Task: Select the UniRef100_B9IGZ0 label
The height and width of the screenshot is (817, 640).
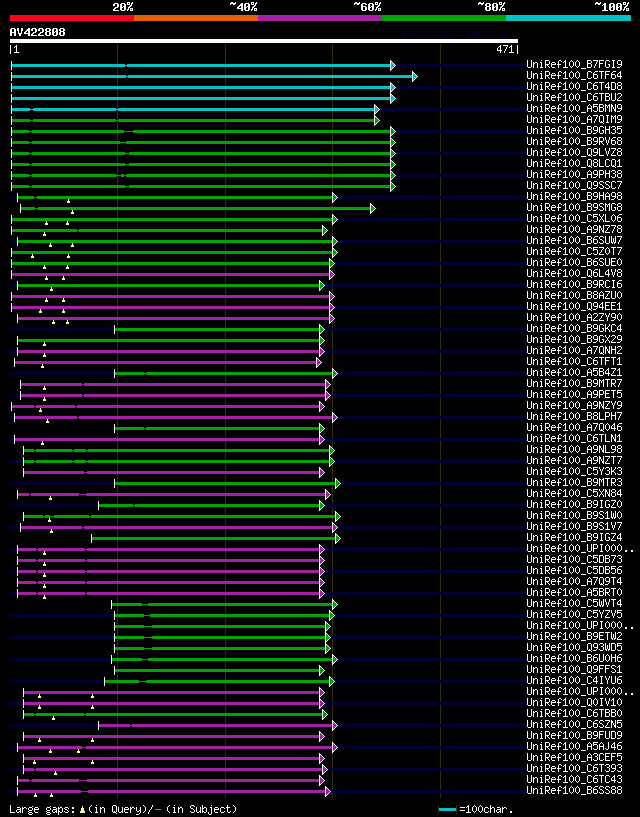Action: click(574, 504)
